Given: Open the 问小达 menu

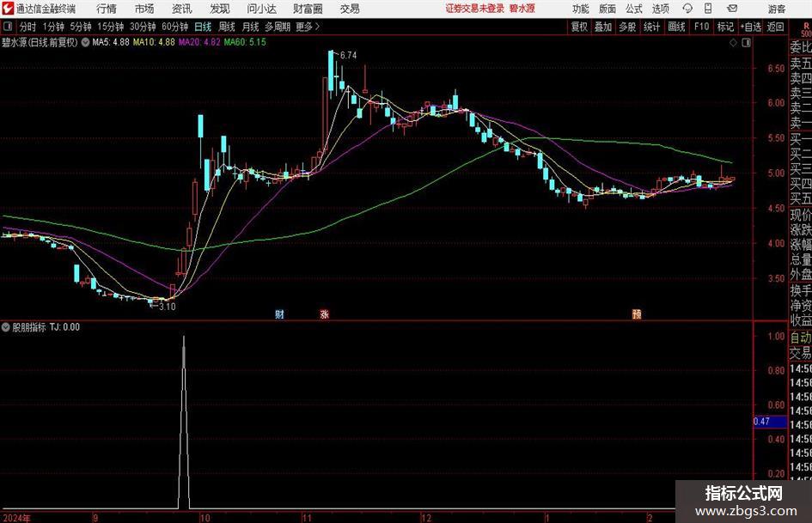Looking at the screenshot, I should point(261,9).
